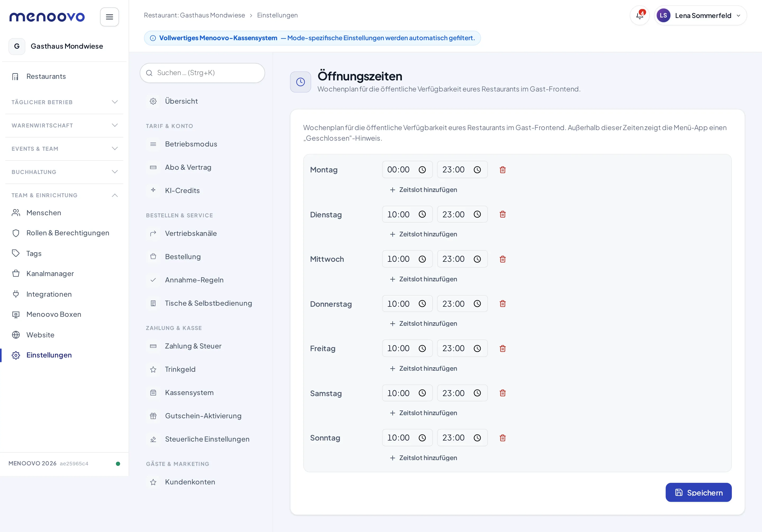This screenshot has height=532, width=762.
Task: Delete Montag time slot with trash icon
Action: point(502,170)
